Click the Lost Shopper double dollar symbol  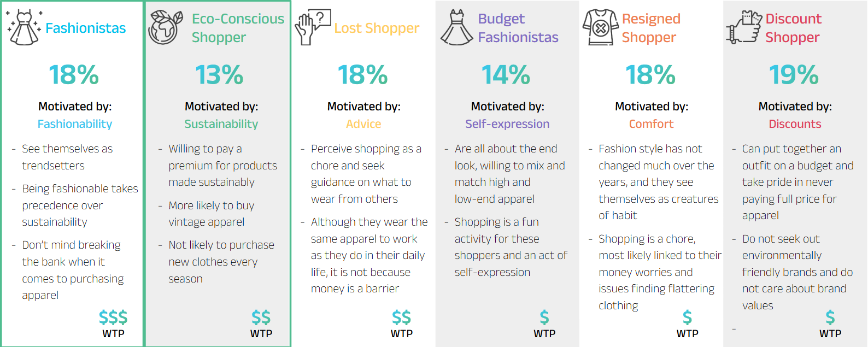(401, 317)
